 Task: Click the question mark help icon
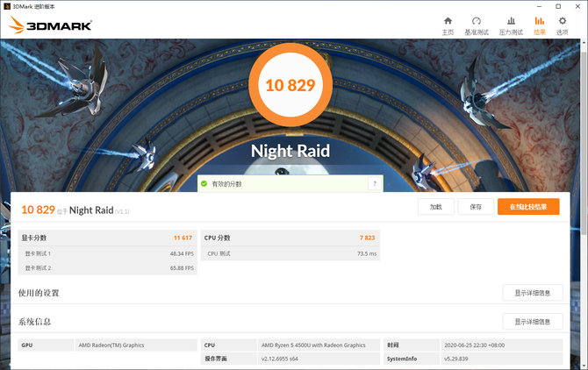374,184
